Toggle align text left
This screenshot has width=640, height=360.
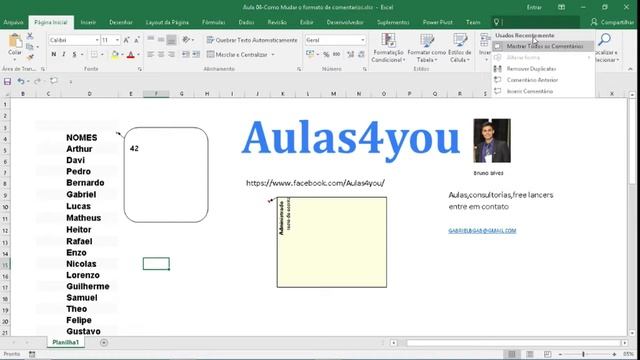pos(151,54)
